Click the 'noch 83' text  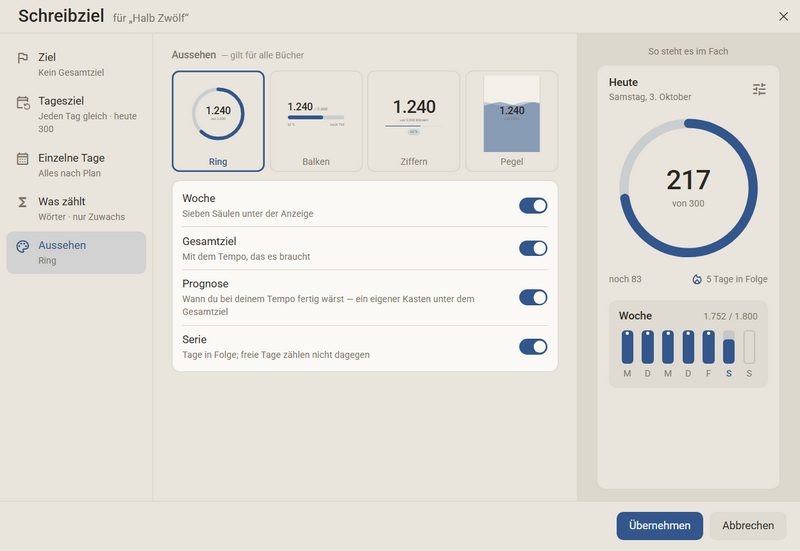(x=625, y=279)
